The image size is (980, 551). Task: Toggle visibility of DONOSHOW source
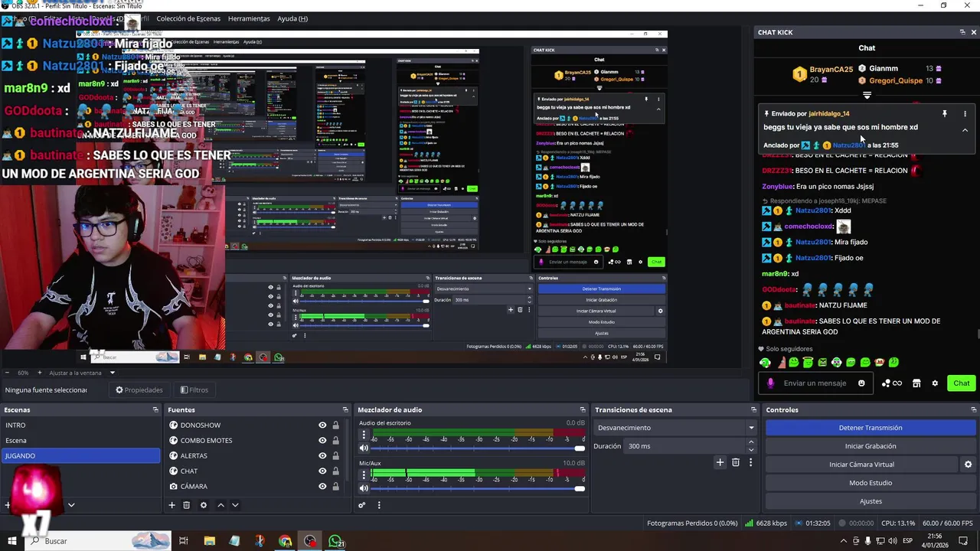point(322,425)
